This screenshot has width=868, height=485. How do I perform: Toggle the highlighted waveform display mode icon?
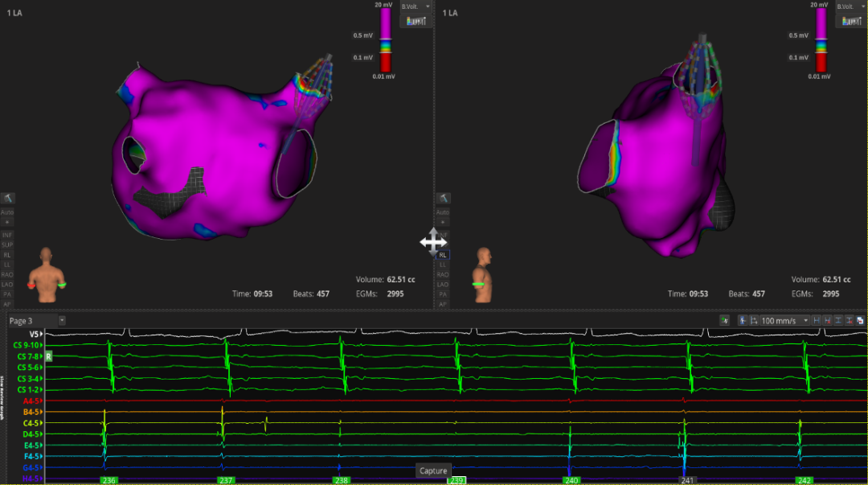(743, 321)
